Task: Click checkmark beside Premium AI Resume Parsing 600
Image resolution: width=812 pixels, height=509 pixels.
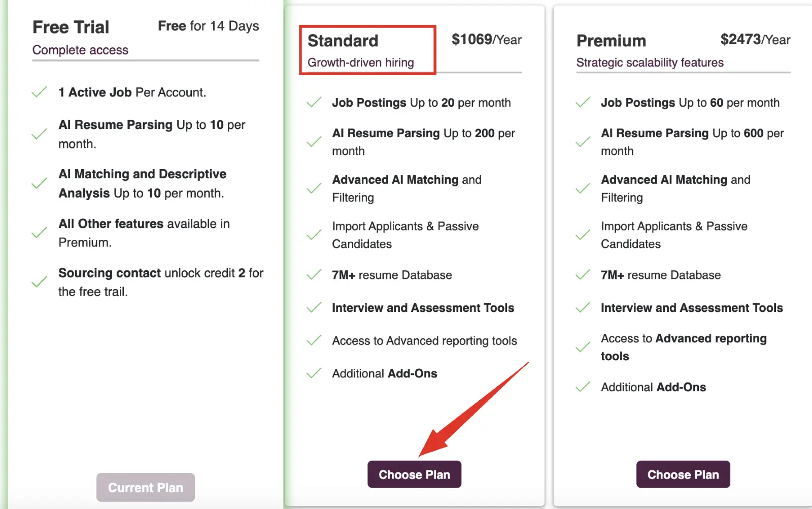Action: click(x=583, y=142)
